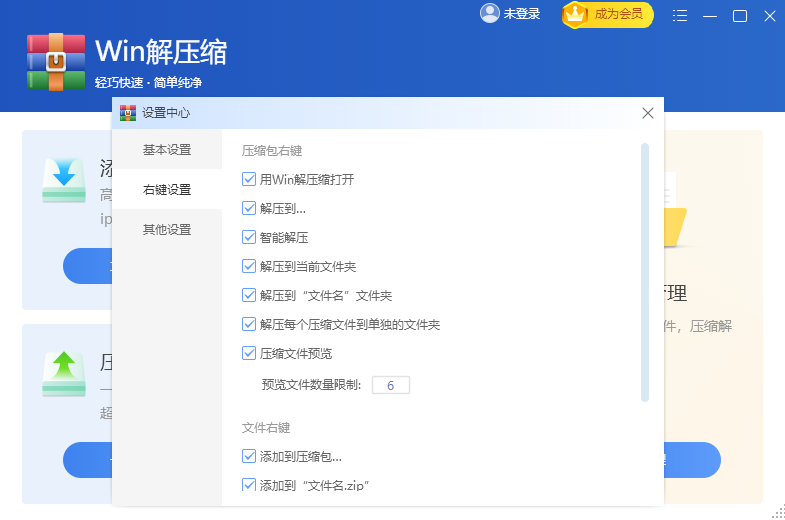Disable 压缩文件预览 checkbox
The width and height of the screenshot is (785, 520).
[x=249, y=353]
